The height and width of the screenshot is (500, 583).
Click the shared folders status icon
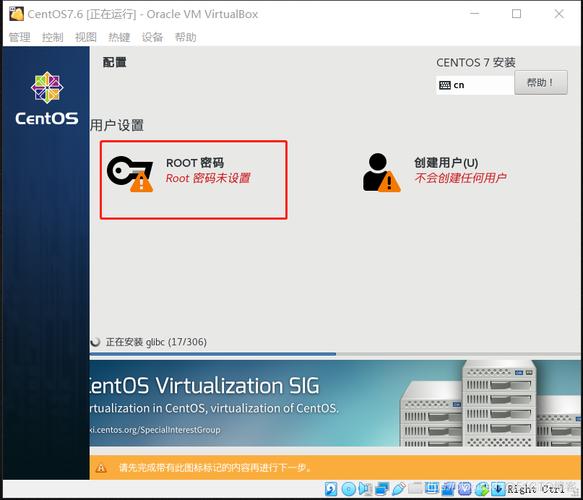tap(415, 488)
